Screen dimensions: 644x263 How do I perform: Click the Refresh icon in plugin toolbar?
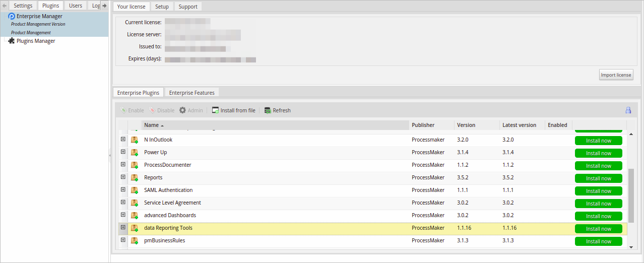[268, 110]
